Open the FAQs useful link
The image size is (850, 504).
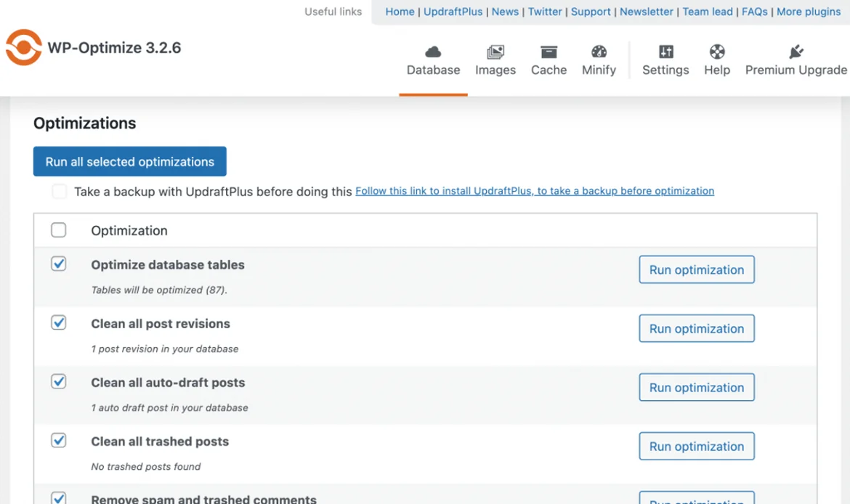pos(755,12)
